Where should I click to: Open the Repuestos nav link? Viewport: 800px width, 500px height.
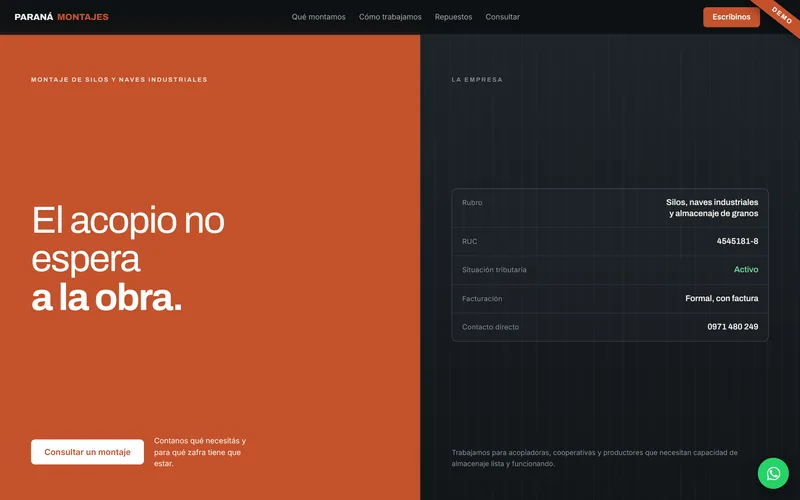453,17
